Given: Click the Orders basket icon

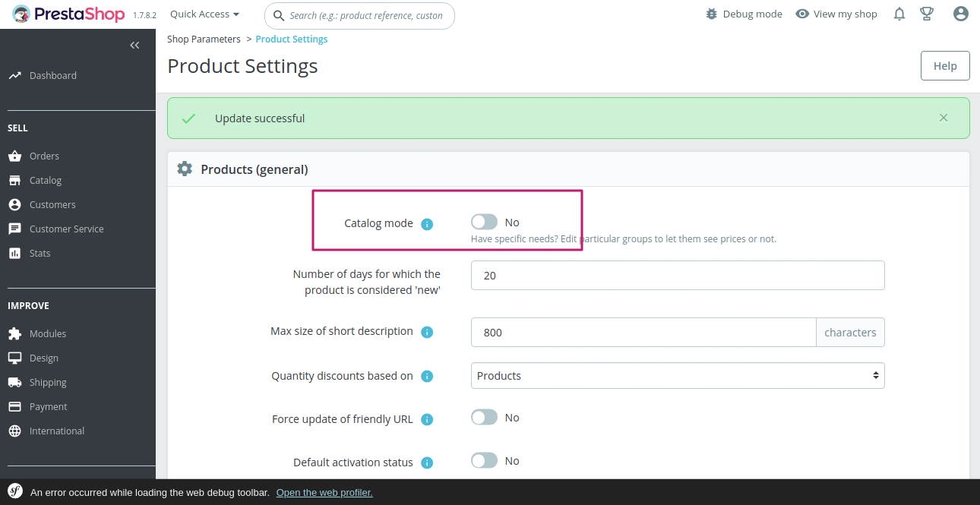Looking at the screenshot, I should (x=14, y=156).
